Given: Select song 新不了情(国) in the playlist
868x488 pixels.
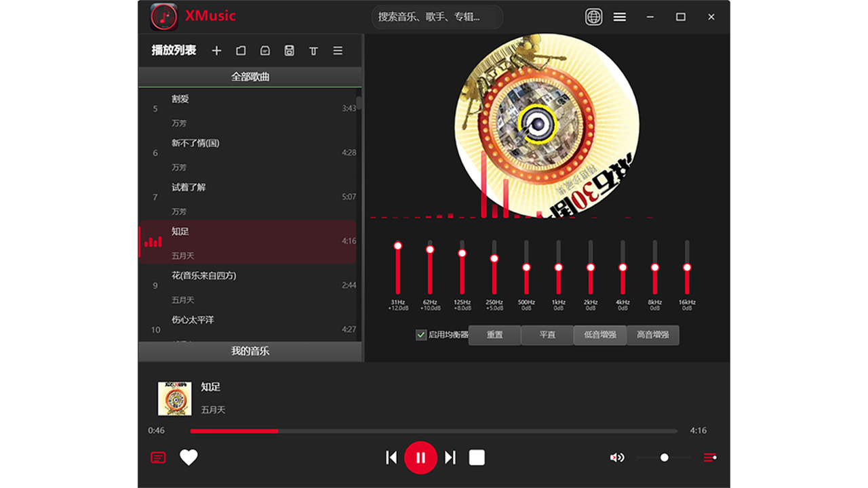Looking at the screenshot, I should tap(248, 153).
